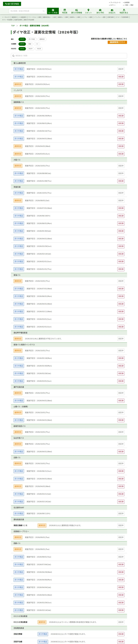Viewport: 138px width, 644px height.
Task: Go to TOP breadcrumb link
Action: pyautogui.click(x=13, y=26)
